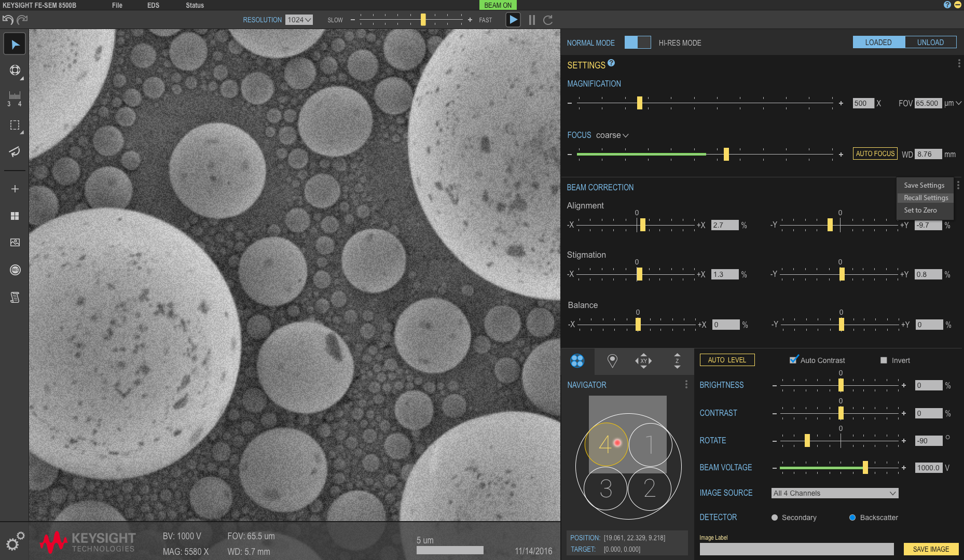964x560 pixels.
Task: Open the EDS menu
Action: tap(153, 5)
